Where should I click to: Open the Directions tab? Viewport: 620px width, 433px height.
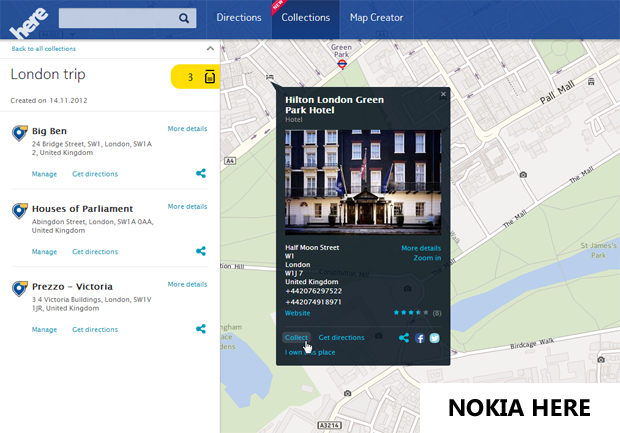pyautogui.click(x=239, y=18)
